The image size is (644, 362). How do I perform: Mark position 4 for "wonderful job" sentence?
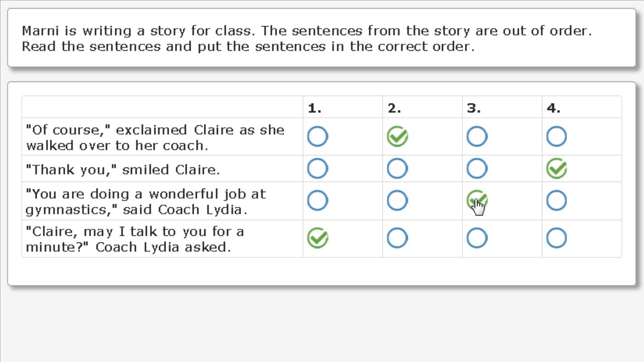pyautogui.click(x=556, y=201)
